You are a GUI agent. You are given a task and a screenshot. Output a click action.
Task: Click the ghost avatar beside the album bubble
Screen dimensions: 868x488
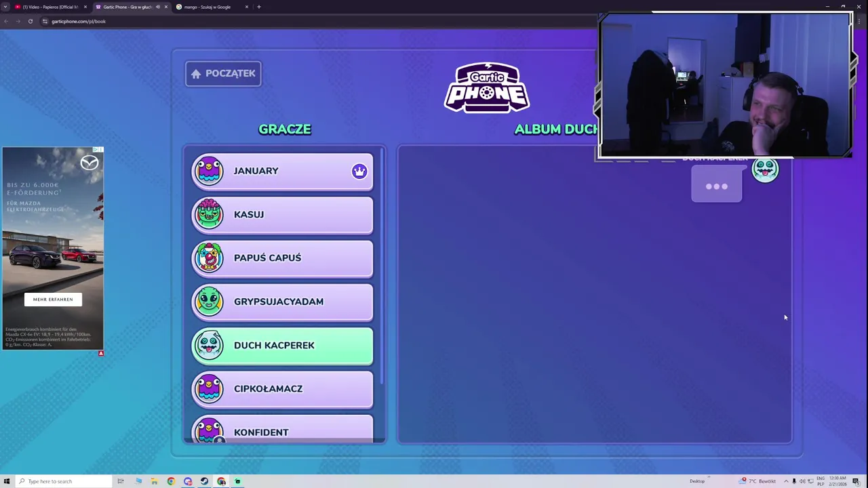click(765, 170)
